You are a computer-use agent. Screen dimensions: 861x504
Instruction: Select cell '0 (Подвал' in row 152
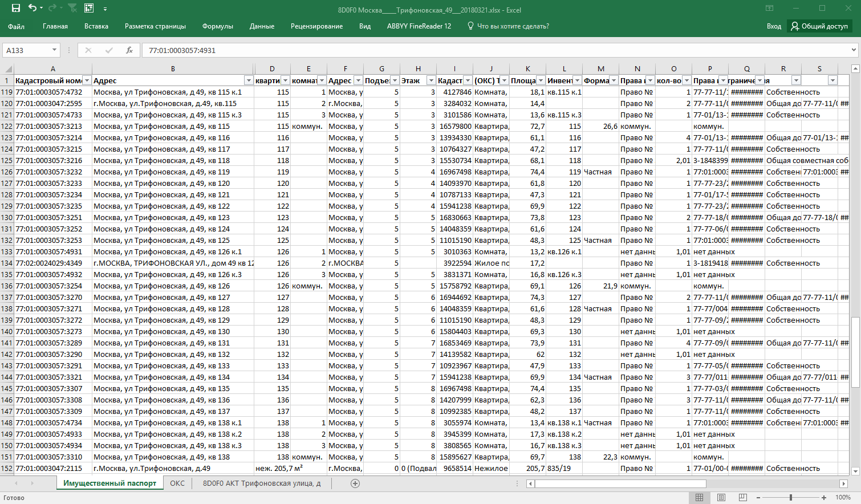(418, 468)
